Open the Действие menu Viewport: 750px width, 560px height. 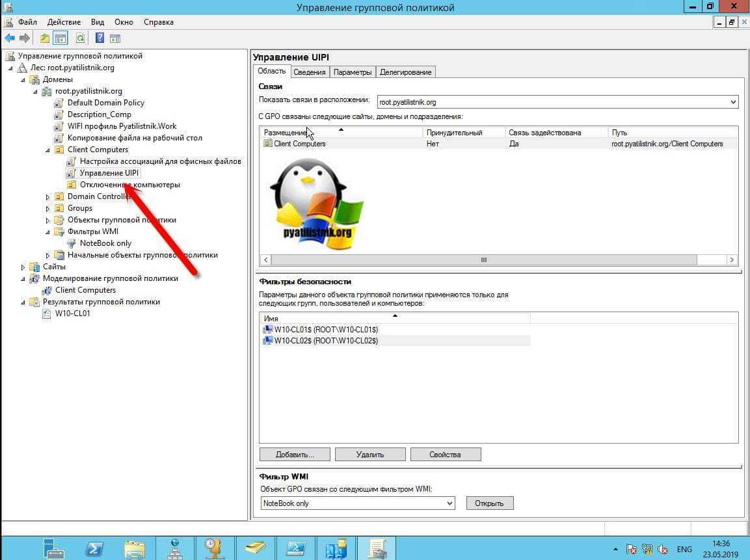point(64,22)
